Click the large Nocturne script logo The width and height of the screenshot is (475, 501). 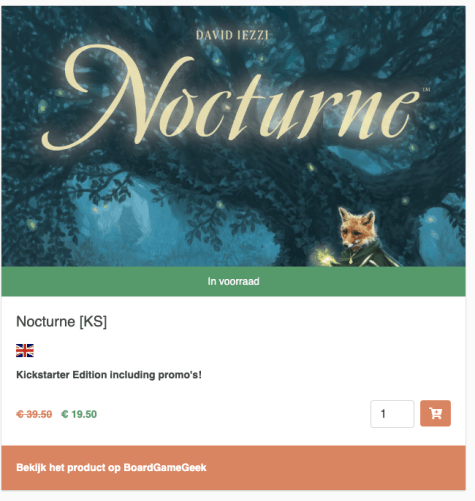pos(230,98)
